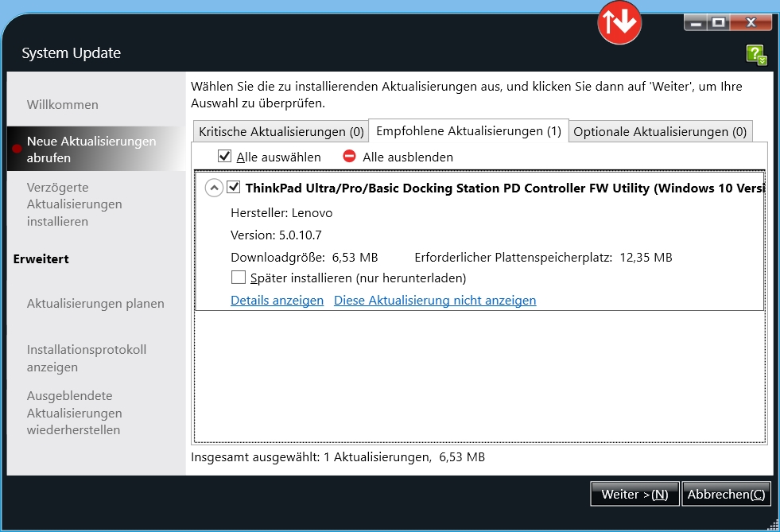Grab the window resize grip corner
Screen dimensions: 780x532
774,525
